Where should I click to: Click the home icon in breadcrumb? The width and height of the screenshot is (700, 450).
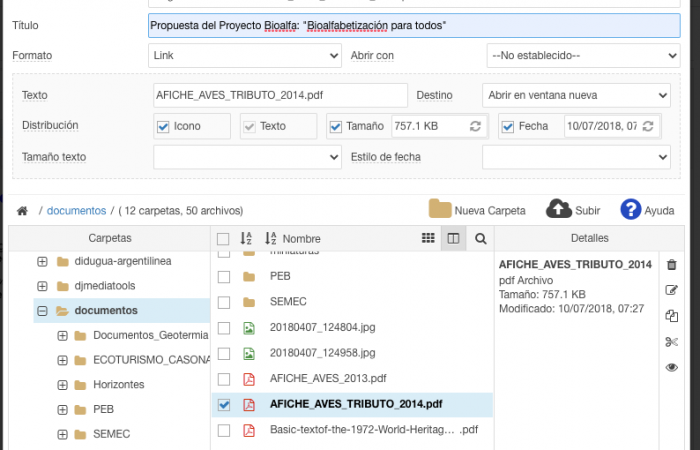click(22, 211)
